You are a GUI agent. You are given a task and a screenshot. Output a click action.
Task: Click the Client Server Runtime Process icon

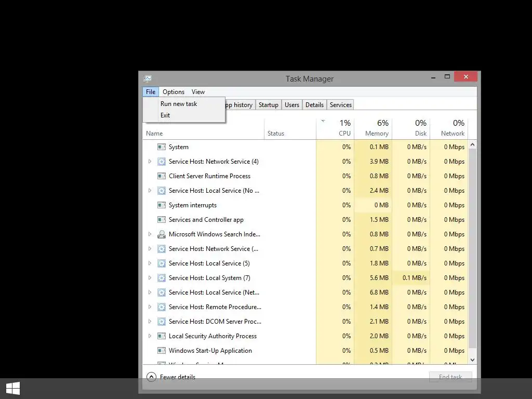pyautogui.click(x=162, y=176)
